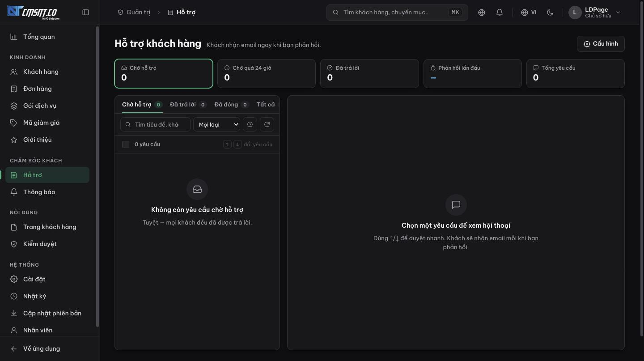Screen dimensions: 644x361
Task: Open Nhân viên staff page
Action: pos(47,330)
